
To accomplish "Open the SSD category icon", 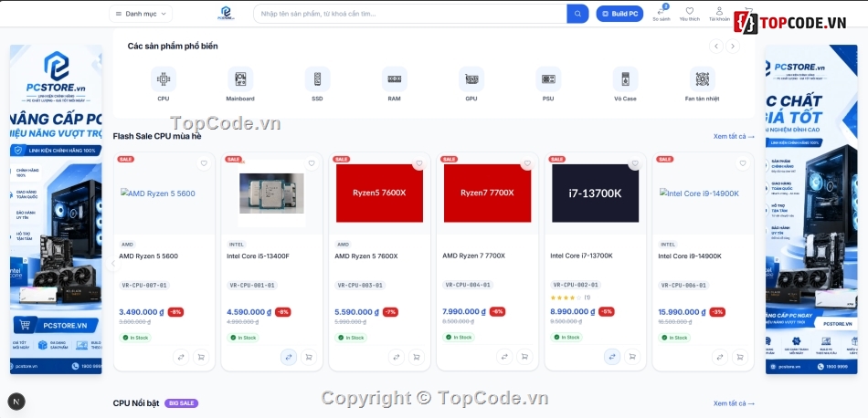I will (x=317, y=79).
